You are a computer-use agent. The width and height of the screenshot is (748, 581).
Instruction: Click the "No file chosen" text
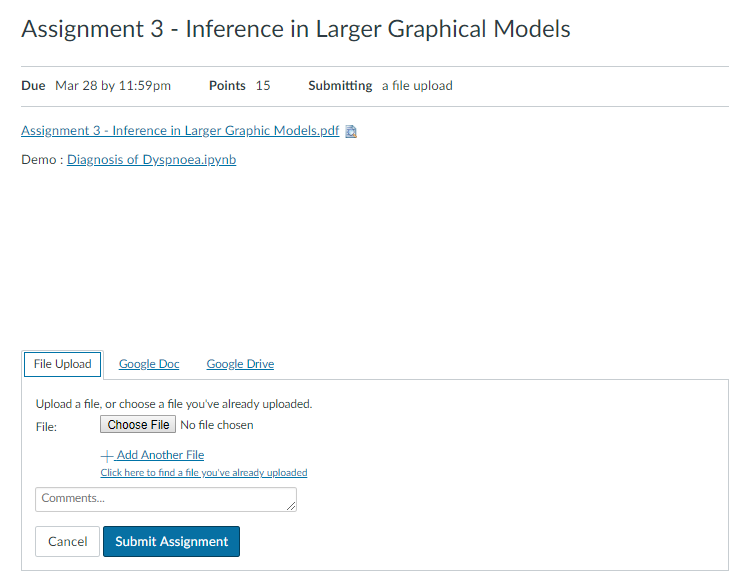click(x=217, y=425)
